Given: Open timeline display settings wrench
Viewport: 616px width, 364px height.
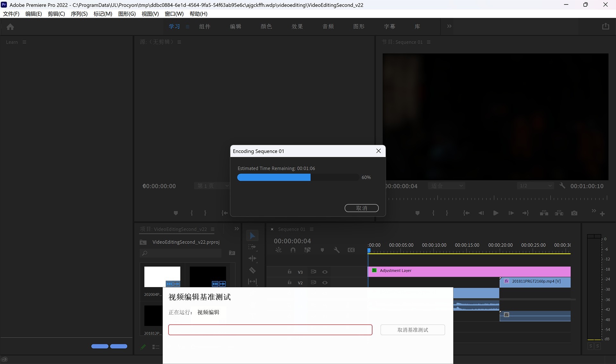Looking at the screenshot, I should (x=337, y=250).
